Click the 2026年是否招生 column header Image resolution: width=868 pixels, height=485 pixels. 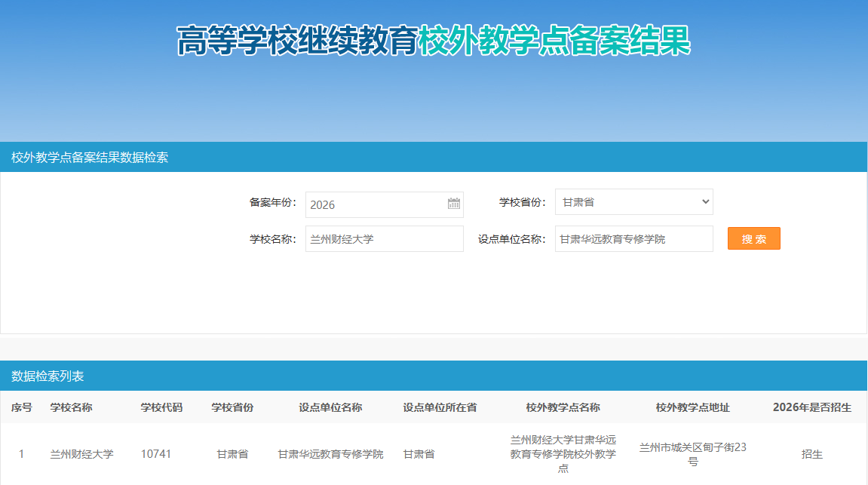(812, 407)
